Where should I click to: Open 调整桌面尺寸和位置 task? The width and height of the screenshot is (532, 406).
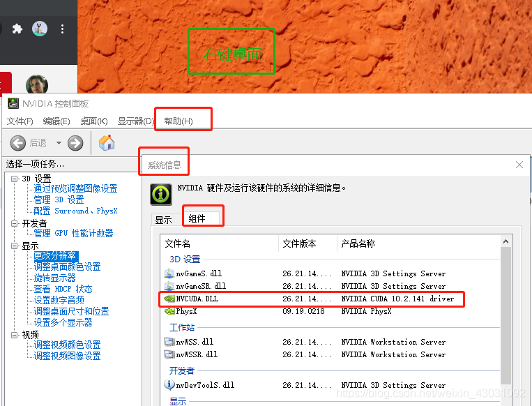(x=71, y=311)
